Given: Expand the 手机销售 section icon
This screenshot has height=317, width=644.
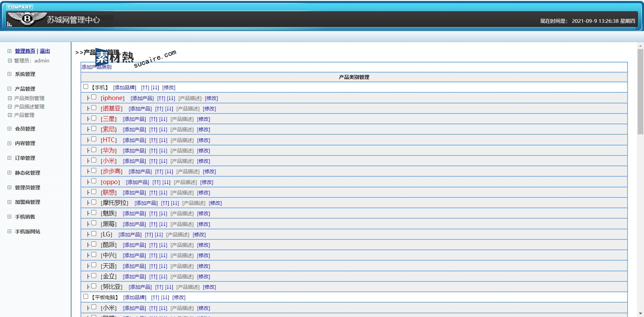Looking at the screenshot, I should (x=9, y=217).
